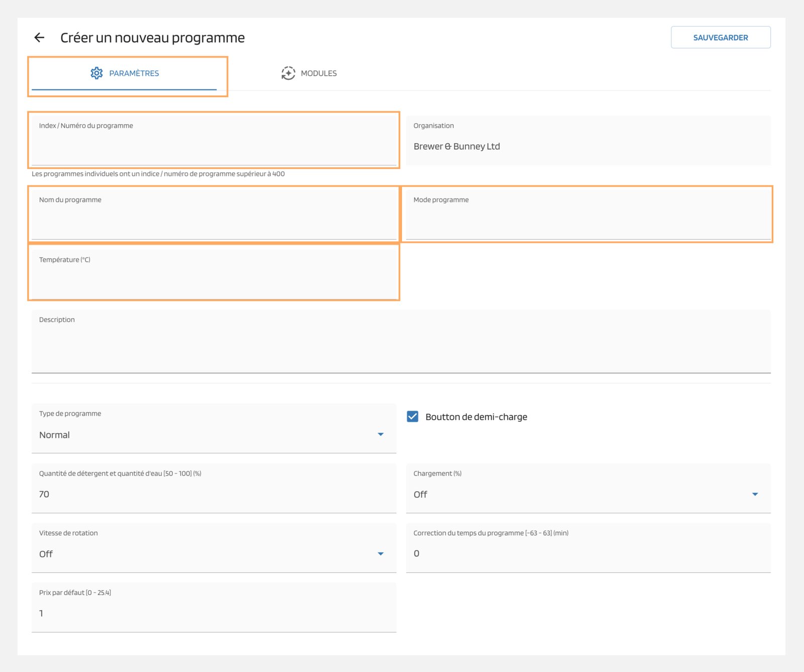Click the Modules circular icon
The height and width of the screenshot is (672, 804).
(x=288, y=73)
